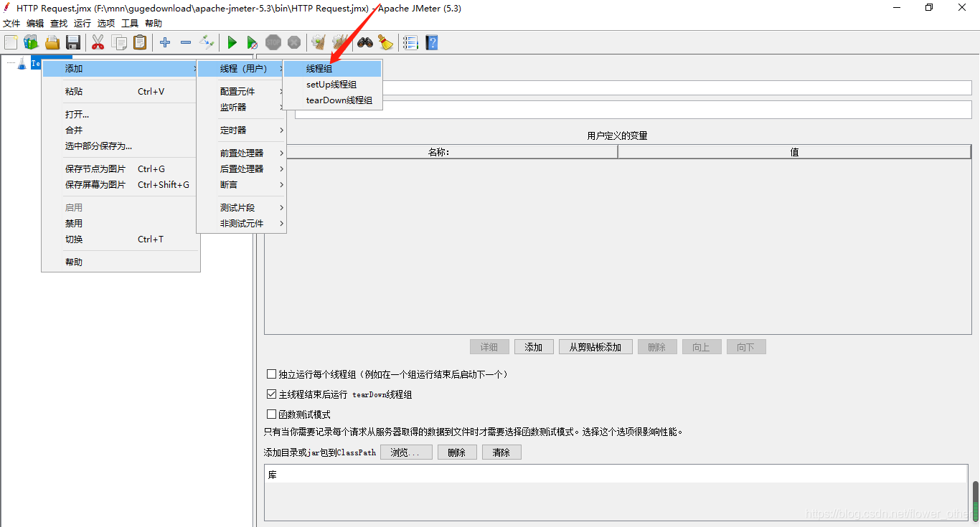Select 切换 in context menu

[x=121, y=239]
